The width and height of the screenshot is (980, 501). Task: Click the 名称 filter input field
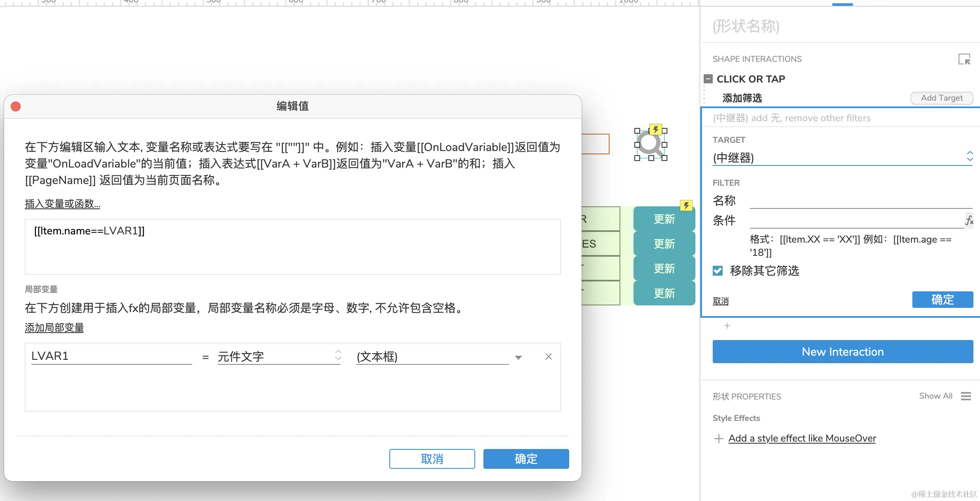pos(860,201)
